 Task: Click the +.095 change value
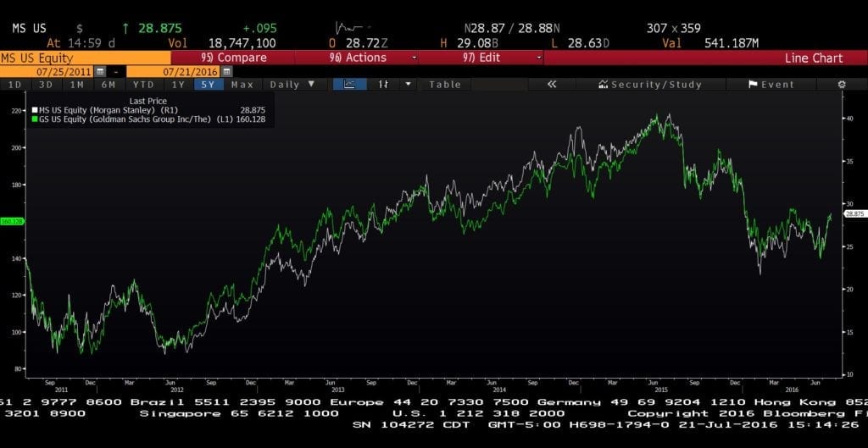point(259,28)
